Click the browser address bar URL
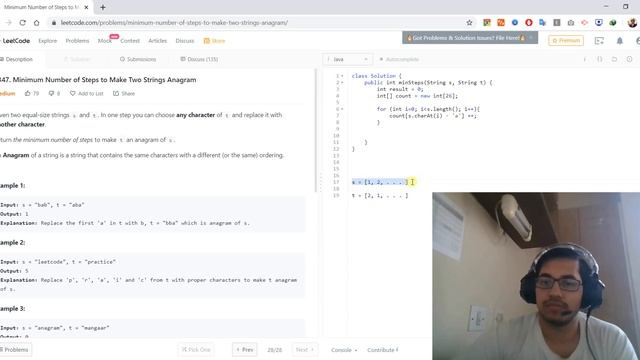The width and height of the screenshot is (640, 360). [x=174, y=23]
